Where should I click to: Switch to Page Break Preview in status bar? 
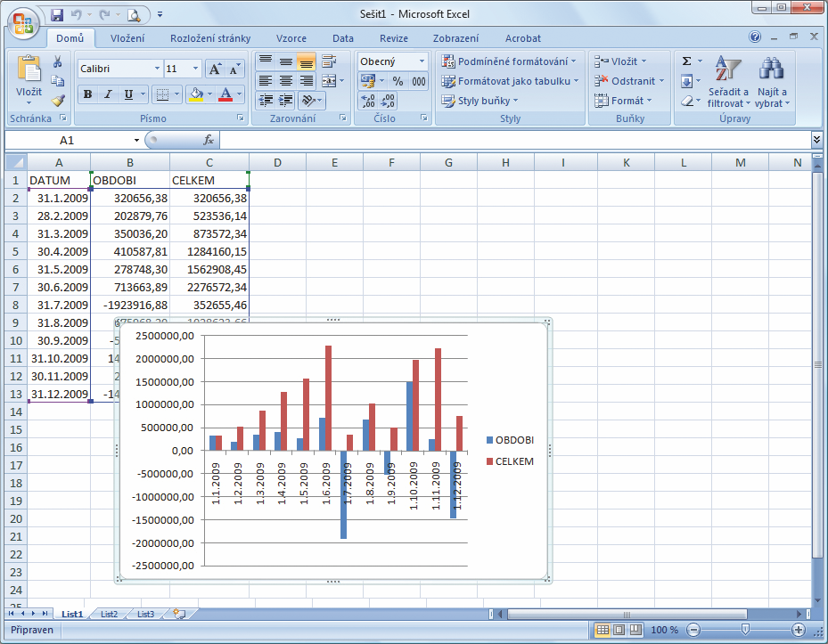click(x=635, y=630)
